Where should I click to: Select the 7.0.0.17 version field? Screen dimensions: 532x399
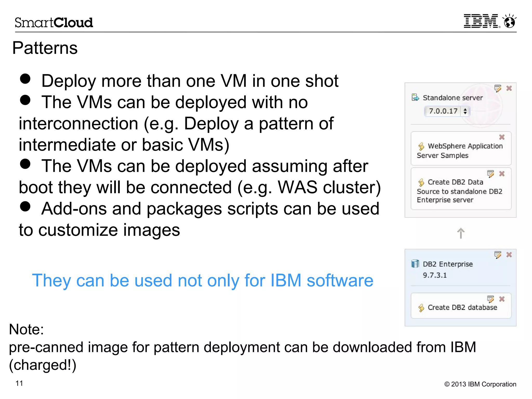[447, 111]
